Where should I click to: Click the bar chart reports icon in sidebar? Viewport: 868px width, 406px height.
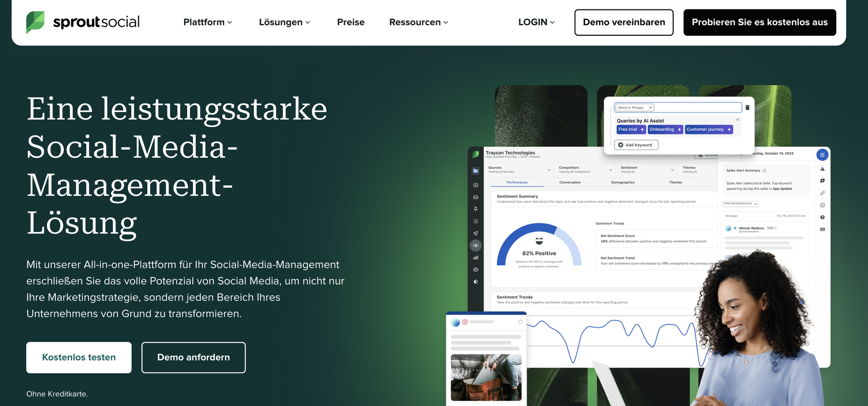476,258
